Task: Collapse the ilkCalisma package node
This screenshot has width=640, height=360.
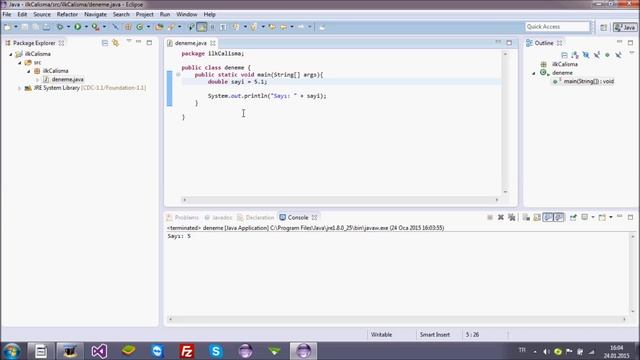Action: coord(29,71)
